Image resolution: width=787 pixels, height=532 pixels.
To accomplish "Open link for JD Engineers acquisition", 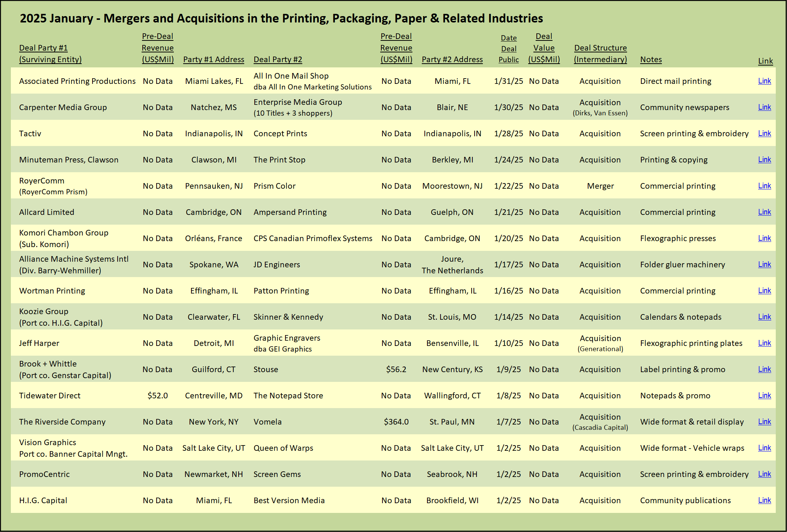I will coord(764,264).
